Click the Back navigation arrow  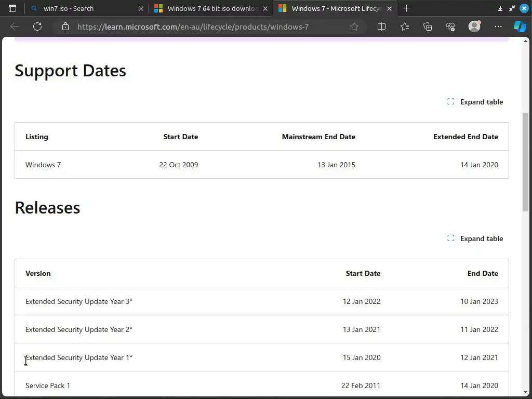[x=15, y=26]
